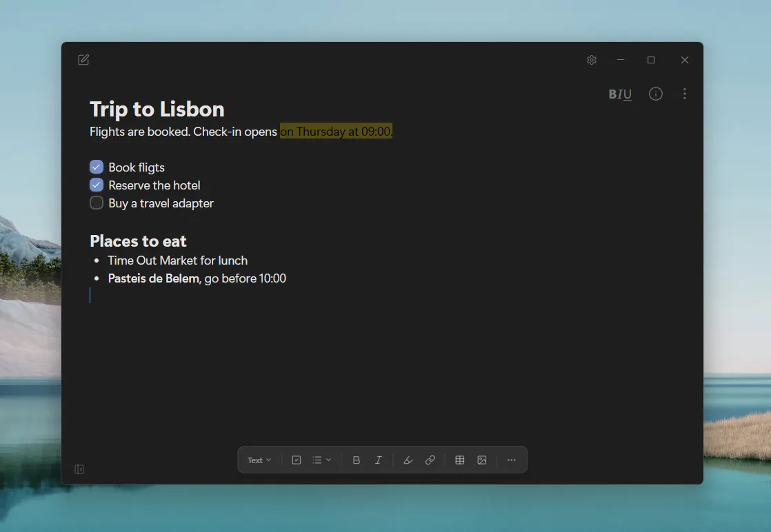Open the Text style dropdown
Viewport: 771px width, 532px height.
[259, 460]
